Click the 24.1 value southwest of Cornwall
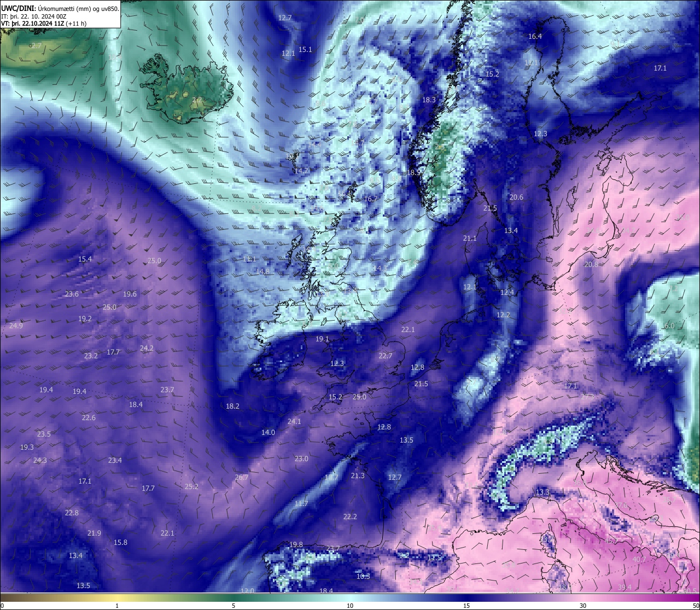The width and height of the screenshot is (700, 610). [x=294, y=421]
